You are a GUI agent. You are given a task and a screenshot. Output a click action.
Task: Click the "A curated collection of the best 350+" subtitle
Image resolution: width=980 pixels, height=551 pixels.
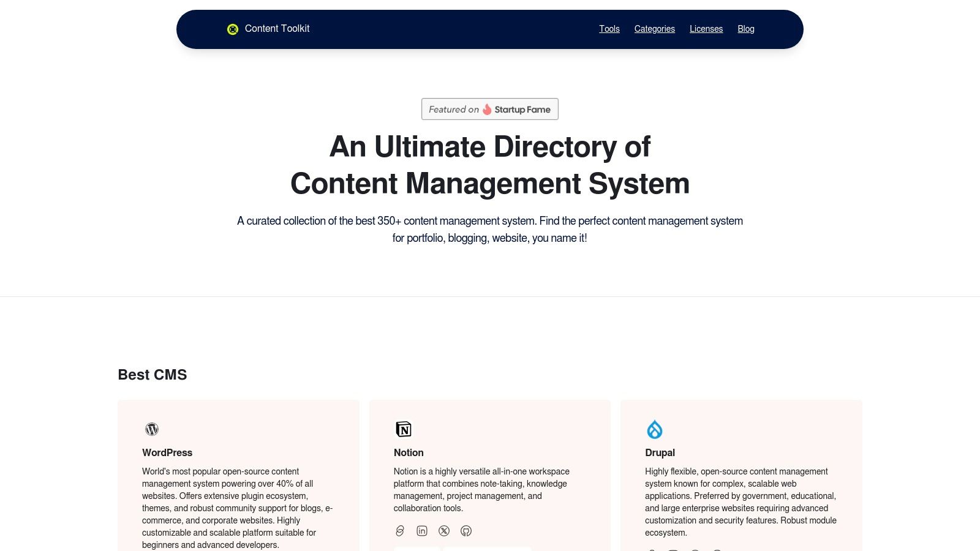tap(490, 229)
